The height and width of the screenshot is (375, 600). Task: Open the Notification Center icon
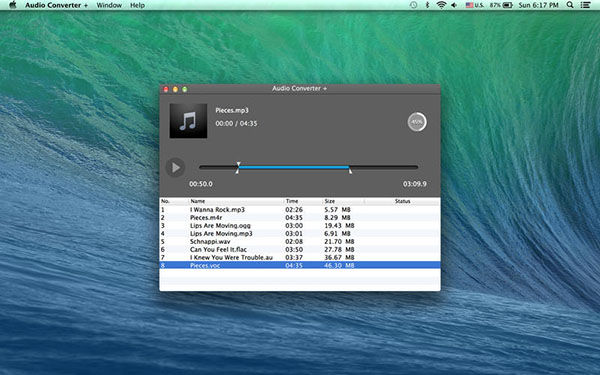[x=585, y=5]
